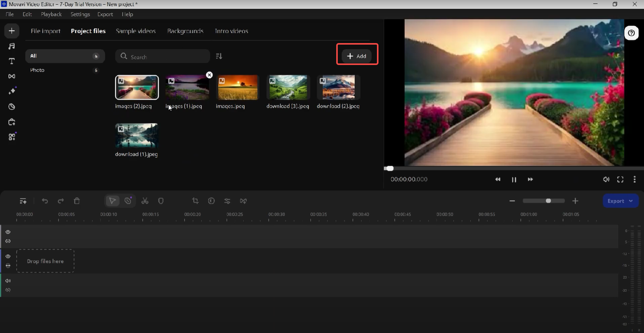Select the pointer selection tool

112,201
